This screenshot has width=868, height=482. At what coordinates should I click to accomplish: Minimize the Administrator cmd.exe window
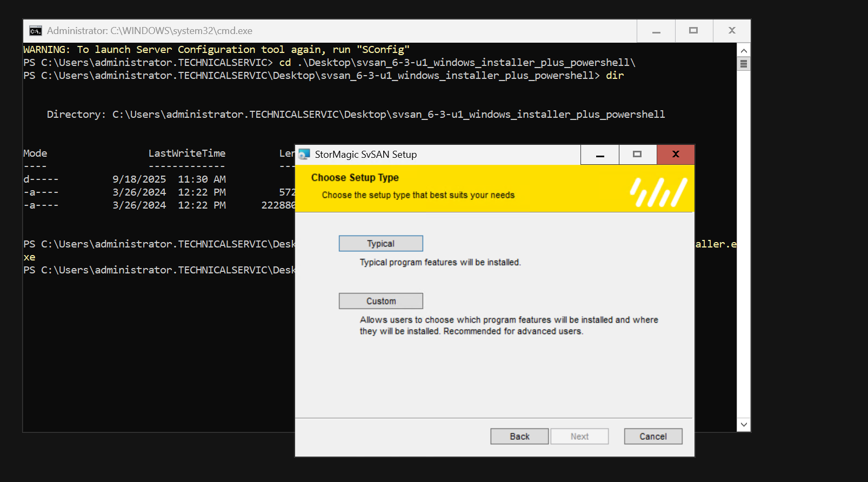pyautogui.click(x=656, y=31)
